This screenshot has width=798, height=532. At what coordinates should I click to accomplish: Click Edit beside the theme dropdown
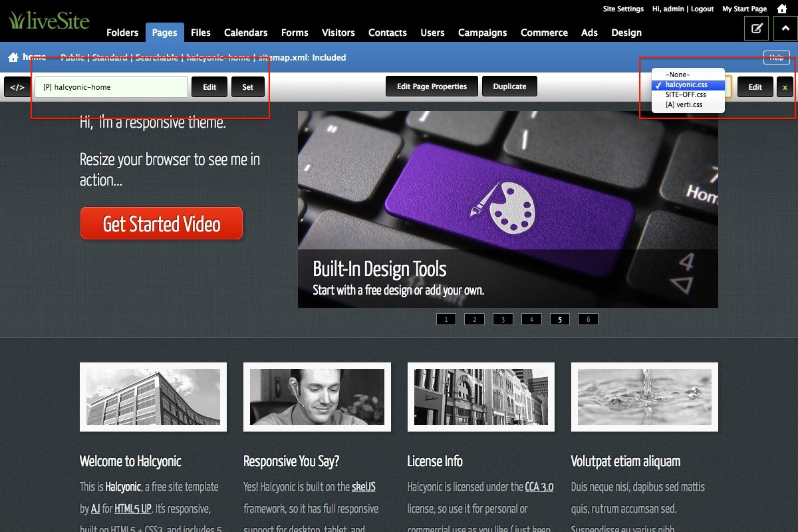[x=755, y=87]
